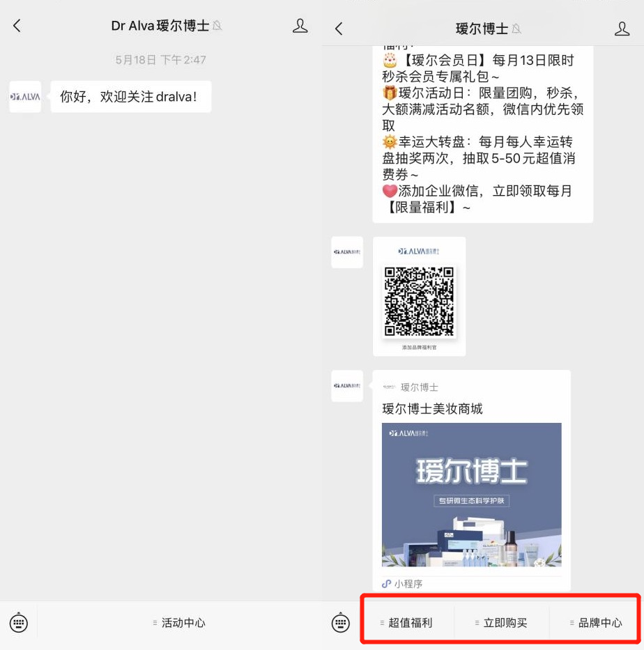Viewport: 644px width, 650px height.
Task: Open profile icon in right 瑷尔博士 chat
Action: pos(622,29)
